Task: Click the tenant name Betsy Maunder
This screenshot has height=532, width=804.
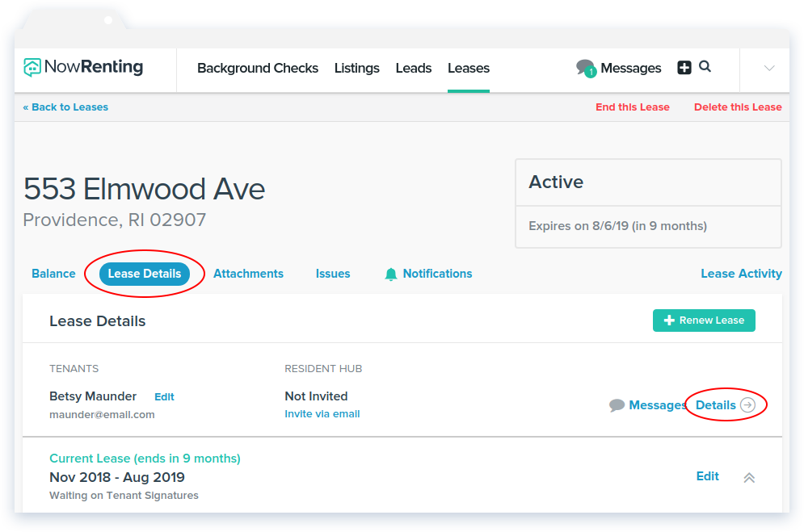Action: click(93, 396)
